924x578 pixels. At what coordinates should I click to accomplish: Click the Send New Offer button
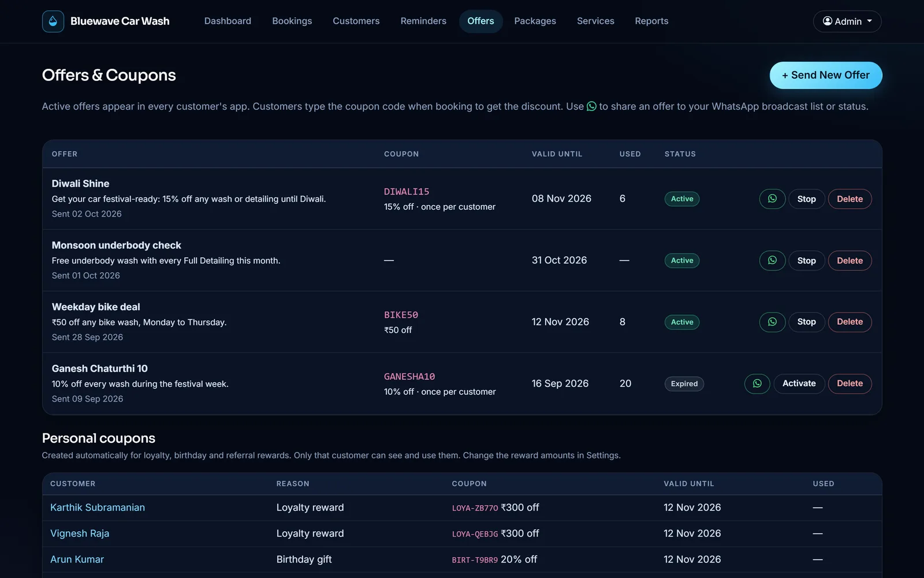[x=826, y=75]
